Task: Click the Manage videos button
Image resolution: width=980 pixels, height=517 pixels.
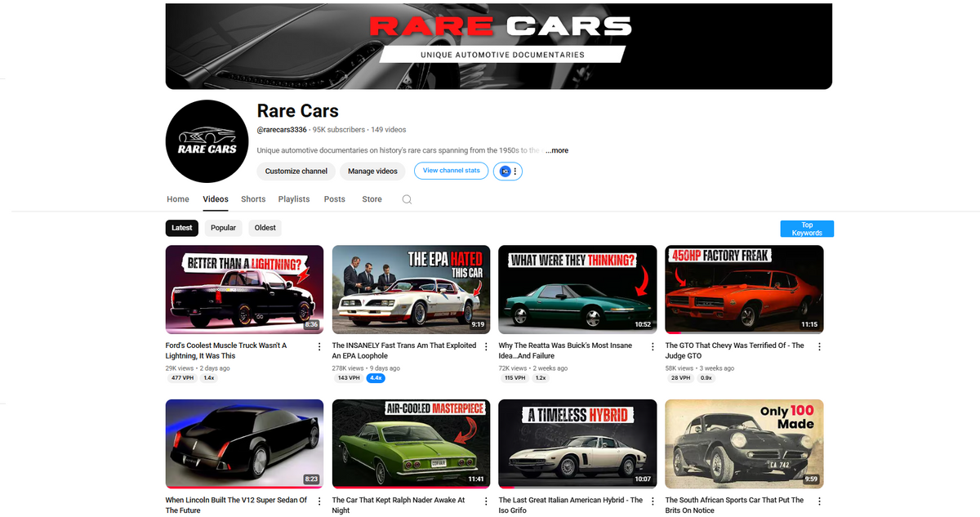Action: click(x=372, y=172)
